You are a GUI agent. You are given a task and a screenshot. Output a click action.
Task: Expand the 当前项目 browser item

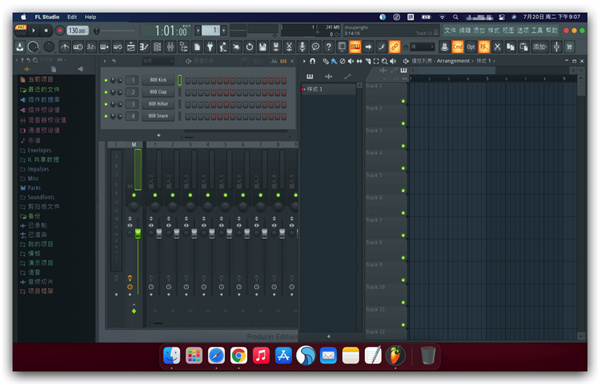36,79
